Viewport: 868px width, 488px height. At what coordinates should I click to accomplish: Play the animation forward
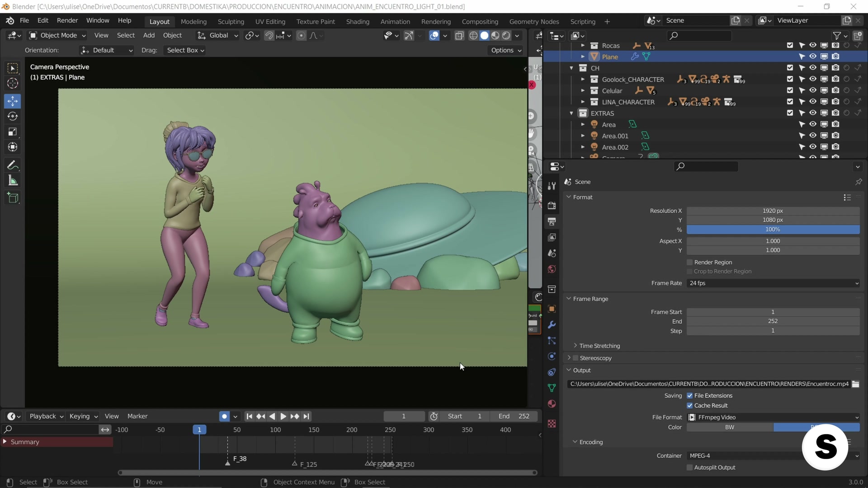283,417
